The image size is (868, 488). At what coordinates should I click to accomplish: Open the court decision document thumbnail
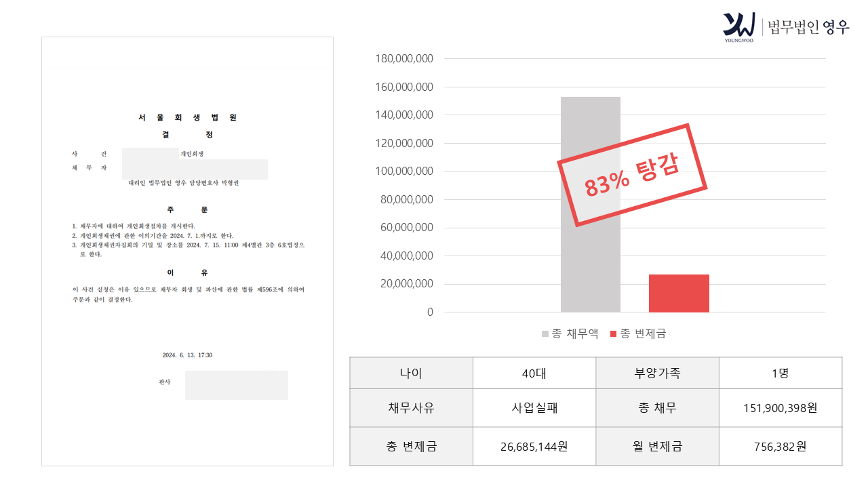[187, 251]
